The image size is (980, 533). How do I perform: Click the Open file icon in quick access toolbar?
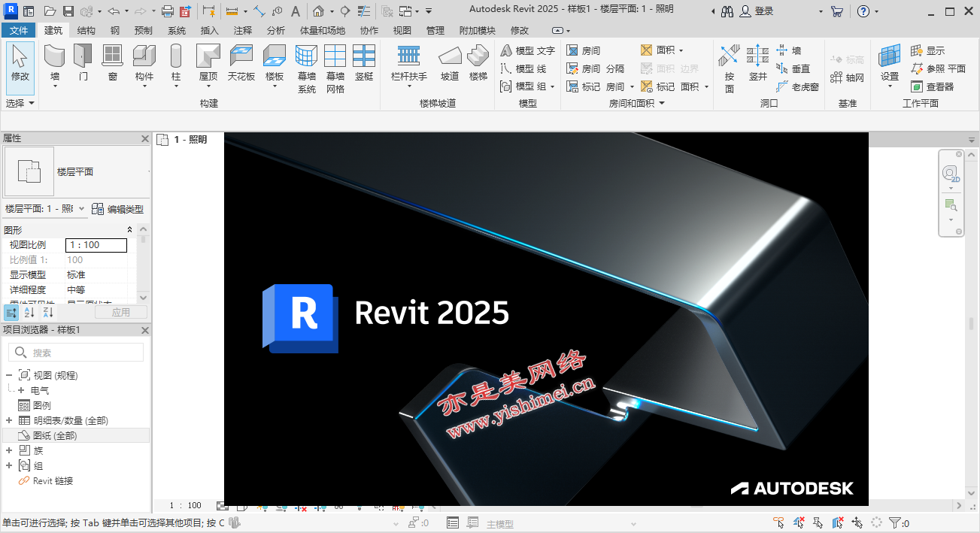(50, 11)
